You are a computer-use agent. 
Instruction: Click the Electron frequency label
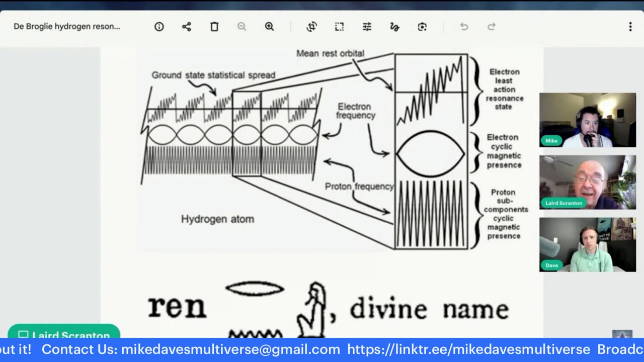tap(356, 111)
